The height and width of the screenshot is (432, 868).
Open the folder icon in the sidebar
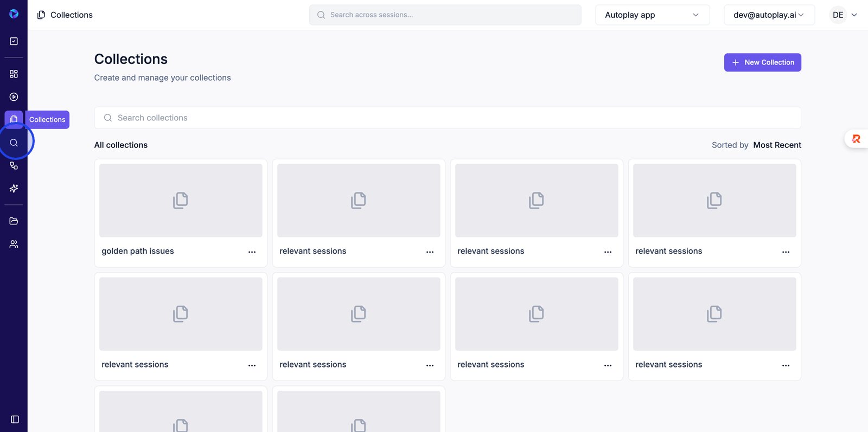pyautogui.click(x=14, y=221)
